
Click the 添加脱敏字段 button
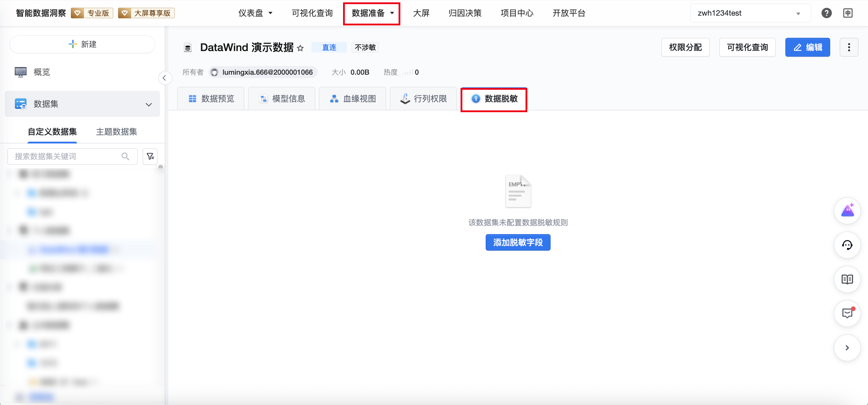coord(518,242)
